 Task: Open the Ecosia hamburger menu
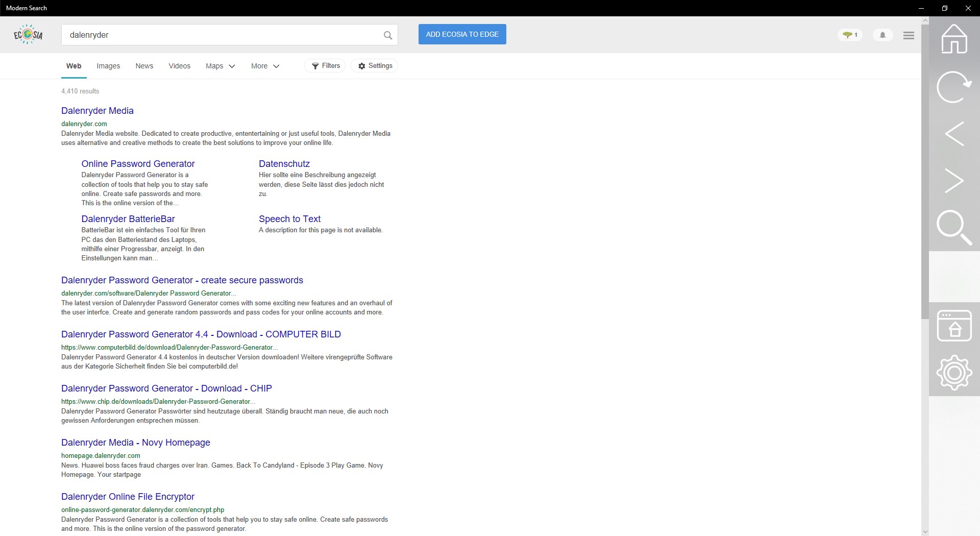pos(909,35)
